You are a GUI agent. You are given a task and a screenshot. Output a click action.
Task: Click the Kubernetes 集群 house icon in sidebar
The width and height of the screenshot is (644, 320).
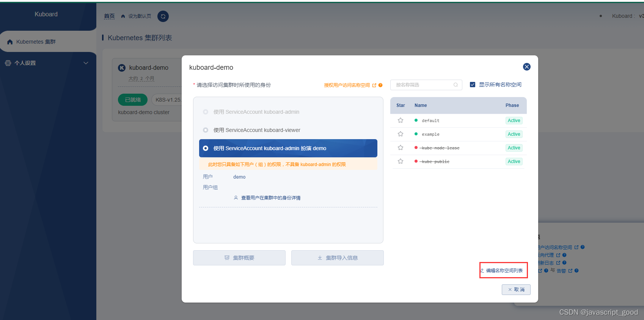[x=10, y=42]
